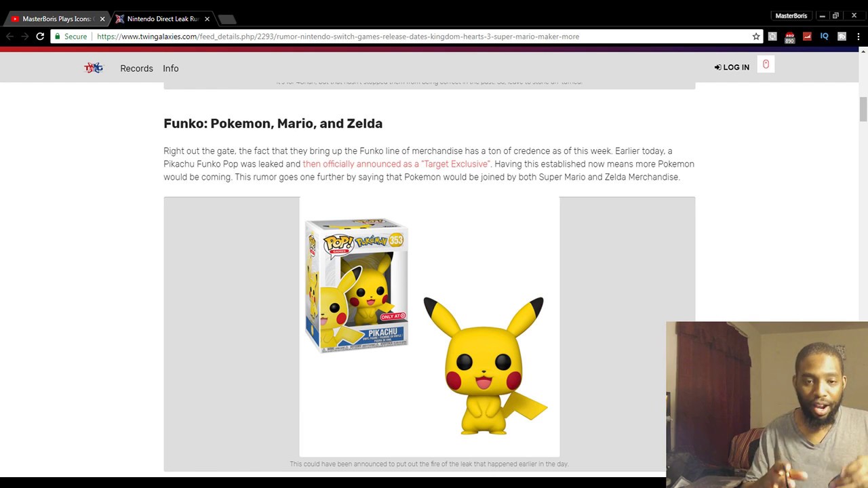The width and height of the screenshot is (868, 488).
Task: Close the Nintendo Direct Leak tab
Action: coord(208,19)
